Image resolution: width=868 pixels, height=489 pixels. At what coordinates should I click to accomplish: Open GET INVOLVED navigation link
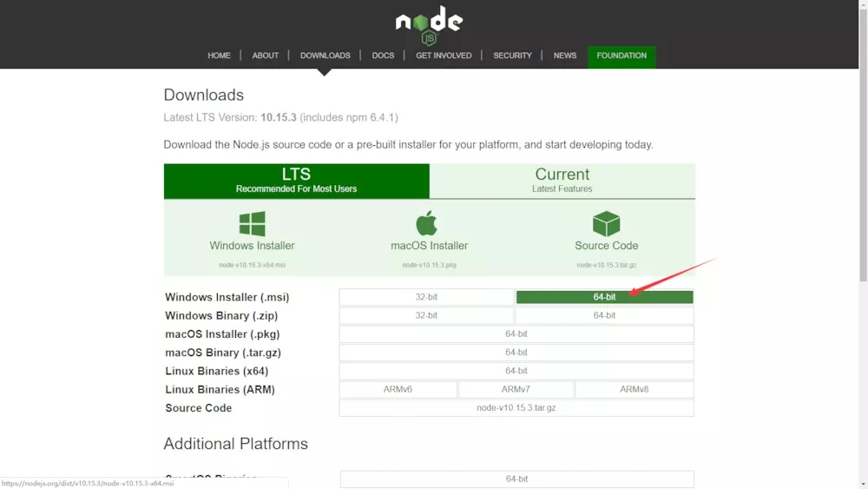(x=444, y=56)
